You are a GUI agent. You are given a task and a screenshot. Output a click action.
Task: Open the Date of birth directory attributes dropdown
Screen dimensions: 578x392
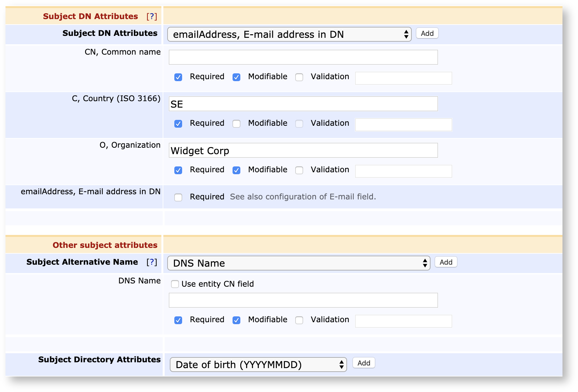[x=258, y=365]
